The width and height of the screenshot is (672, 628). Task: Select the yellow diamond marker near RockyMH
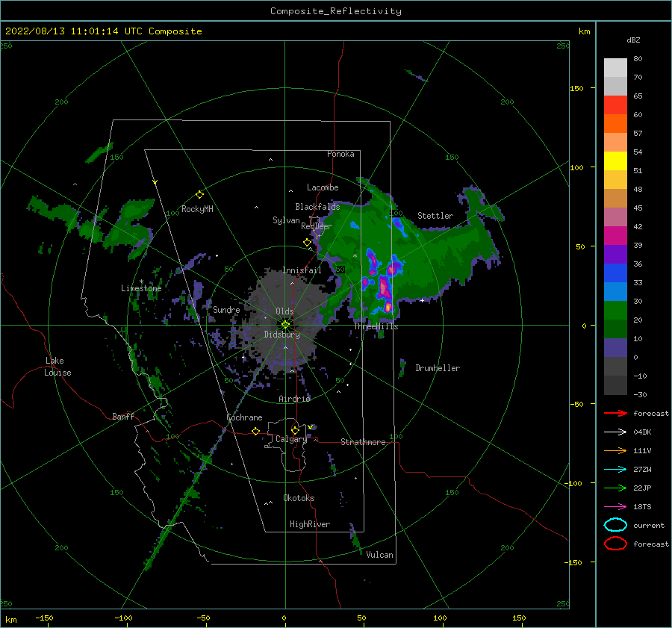(199, 195)
